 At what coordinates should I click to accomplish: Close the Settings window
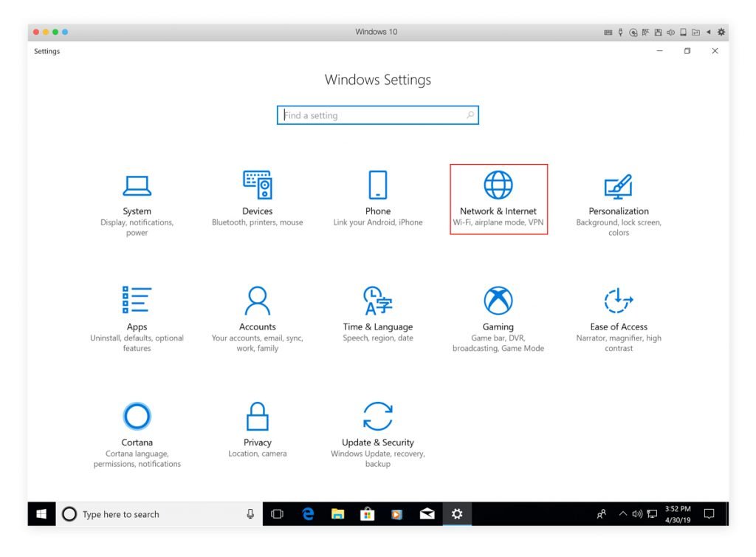(x=715, y=51)
